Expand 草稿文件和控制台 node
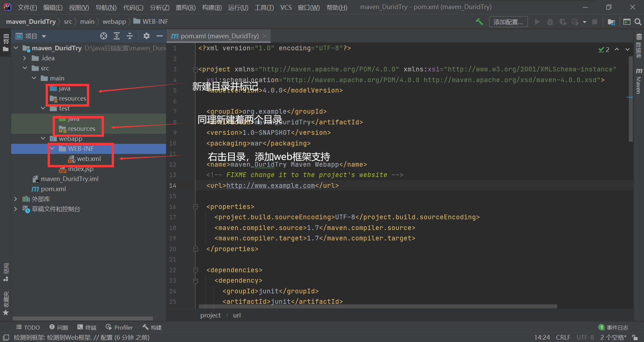Viewport: 644px width, 342px height. coord(15,209)
